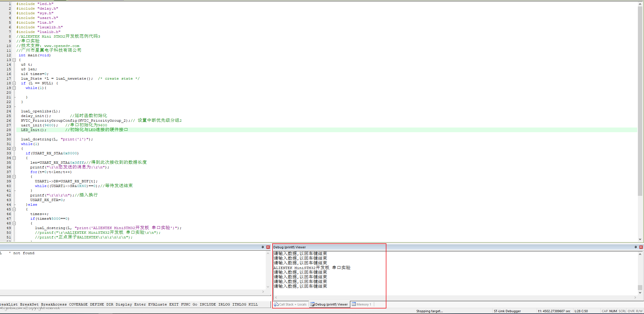Close the Debug (printf) Viewer panel
Screen dimensions: 644x314
click(x=641, y=247)
